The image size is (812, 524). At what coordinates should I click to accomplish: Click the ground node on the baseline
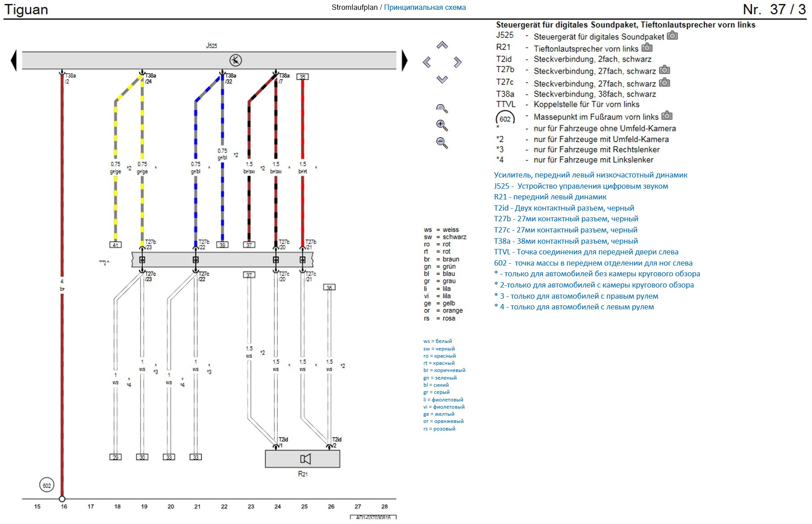[62, 499]
